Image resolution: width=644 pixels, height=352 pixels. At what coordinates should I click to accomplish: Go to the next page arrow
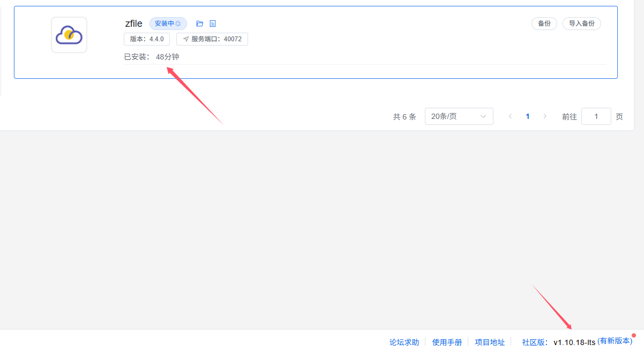(x=545, y=116)
